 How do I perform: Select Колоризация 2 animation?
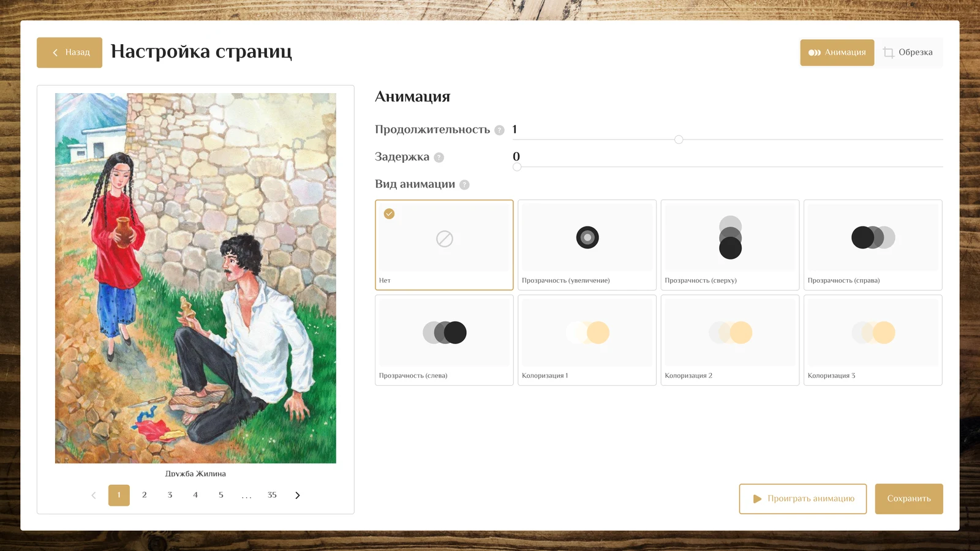730,340
